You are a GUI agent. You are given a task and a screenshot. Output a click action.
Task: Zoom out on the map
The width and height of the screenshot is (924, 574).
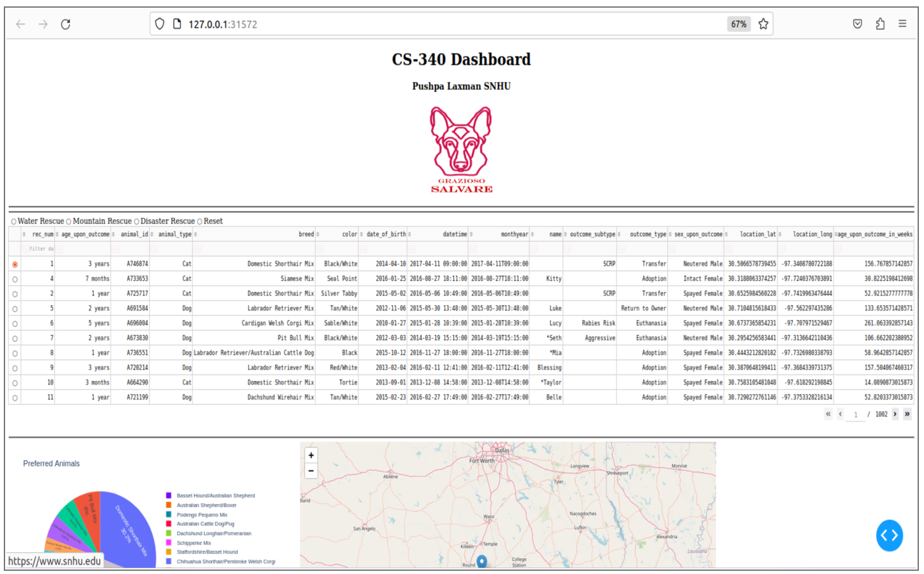(x=311, y=471)
